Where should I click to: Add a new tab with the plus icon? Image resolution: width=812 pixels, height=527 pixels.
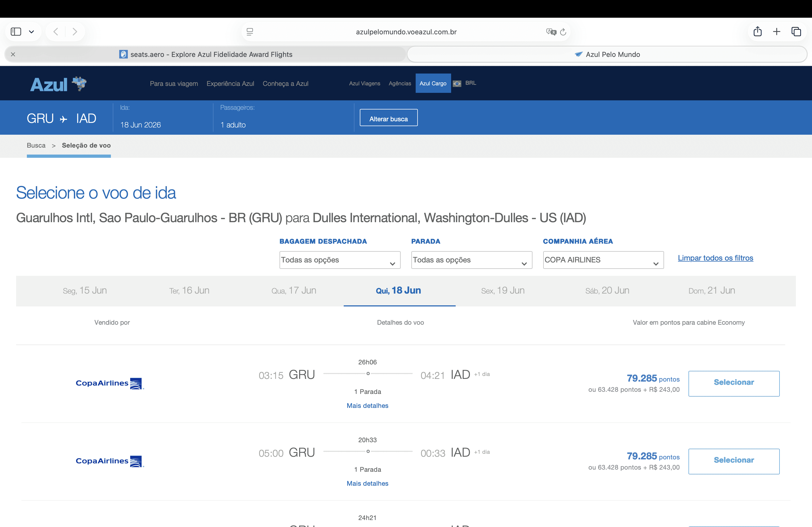click(777, 32)
